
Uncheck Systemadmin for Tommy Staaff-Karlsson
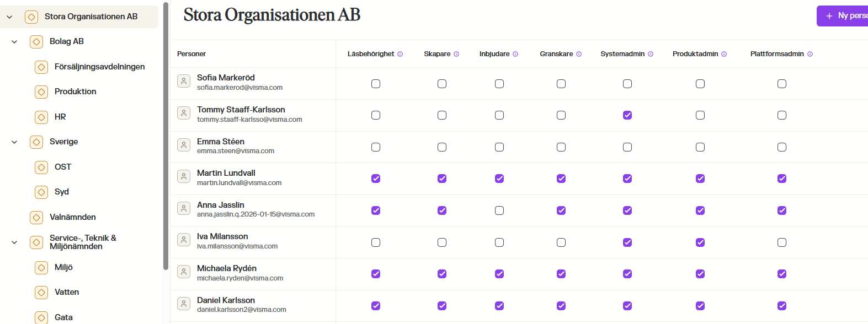[x=627, y=115]
